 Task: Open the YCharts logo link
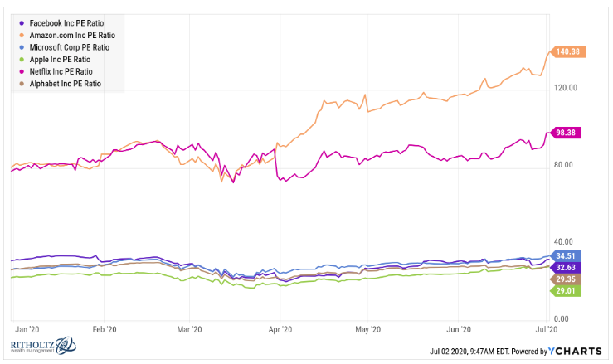tap(578, 352)
